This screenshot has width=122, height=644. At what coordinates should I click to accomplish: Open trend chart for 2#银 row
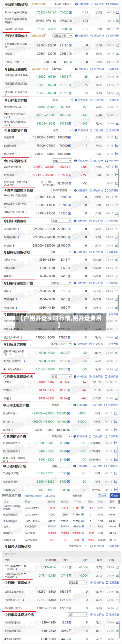[x=116, y=390]
